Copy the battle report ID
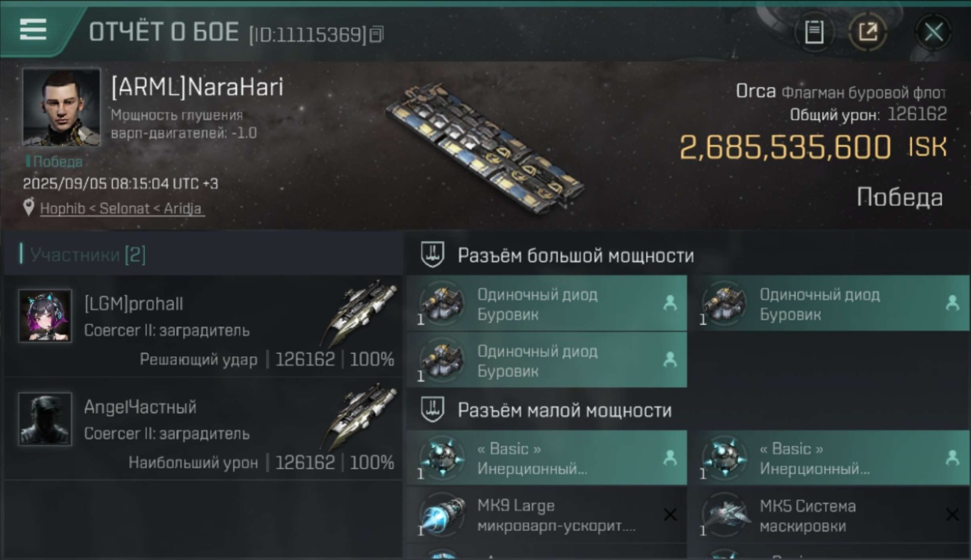971x560 pixels. (376, 34)
